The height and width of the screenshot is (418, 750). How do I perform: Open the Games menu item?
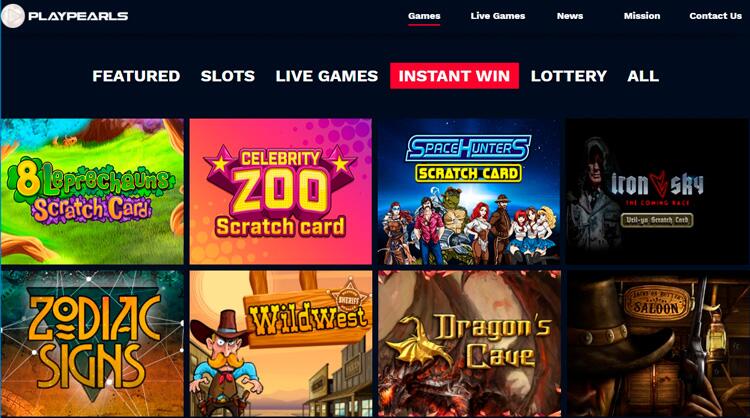point(424,16)
